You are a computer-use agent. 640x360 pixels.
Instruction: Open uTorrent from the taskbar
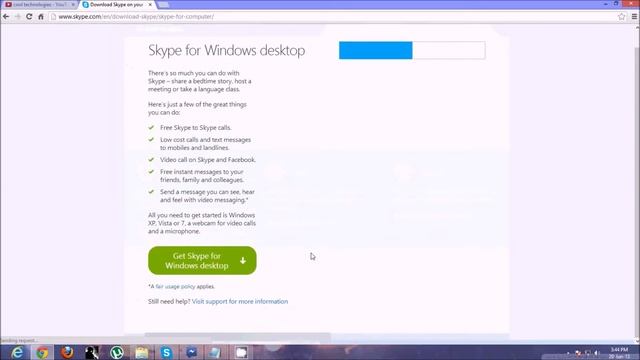point(117,352)
